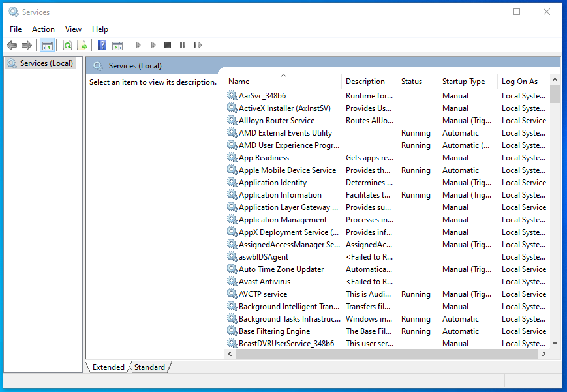The image size is (567, 392).
Task: Open Help via blue question mark icon
Action: point(102,45)
